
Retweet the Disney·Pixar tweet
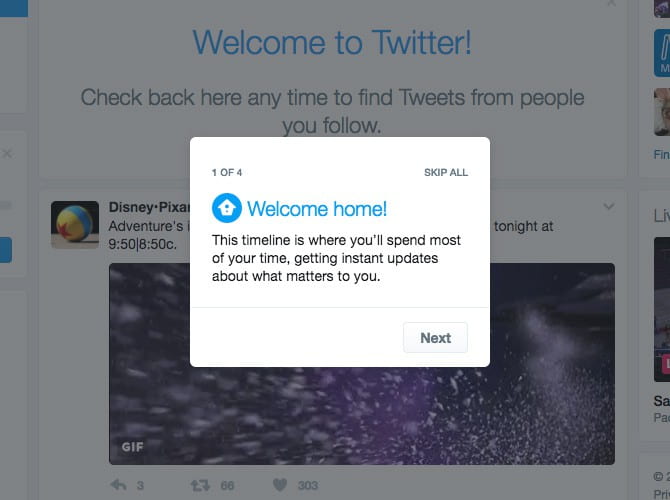[200, 485]
